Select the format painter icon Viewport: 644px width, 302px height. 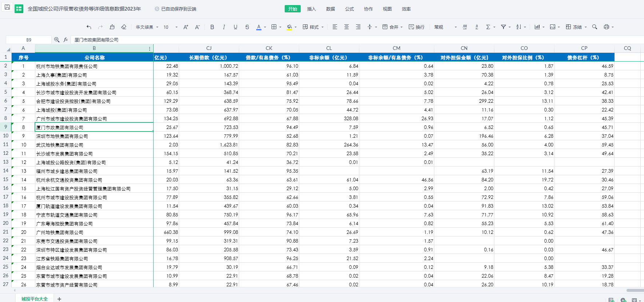(x=112, y=27)
